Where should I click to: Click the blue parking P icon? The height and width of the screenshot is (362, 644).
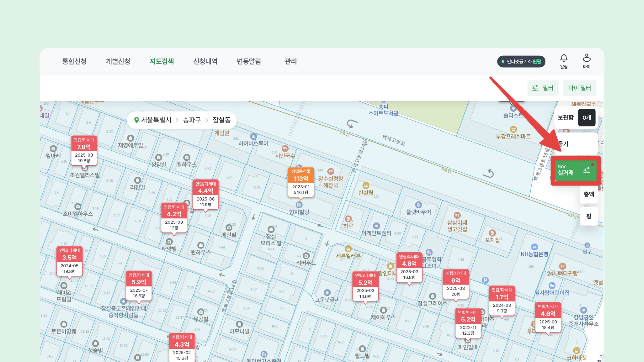pyautogui.click(x=485, y=280)
